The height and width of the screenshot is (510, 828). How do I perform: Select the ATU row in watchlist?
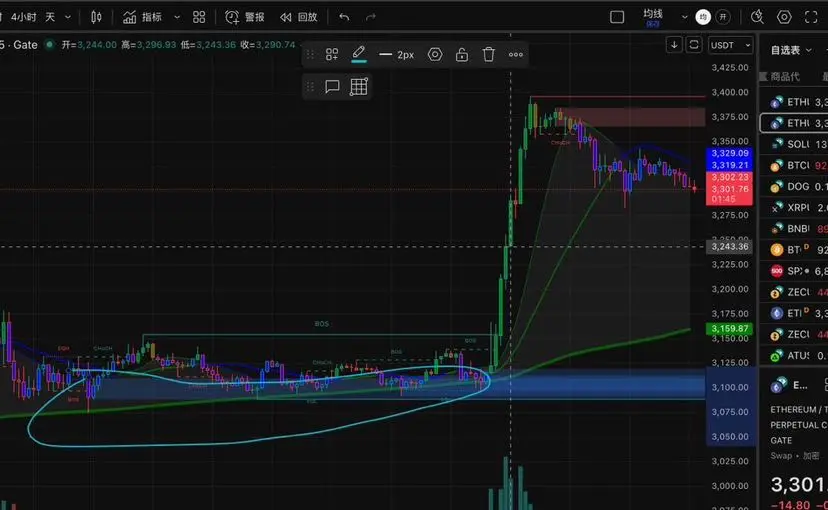pyautogui.click(x=795, y=355)
